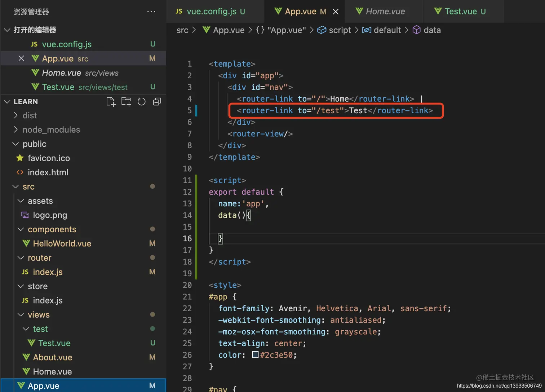Image resolution: width=545 pixels, height=392 pixels.
Task: Click the font-family CSS declaration line
Action: point(334,308)
